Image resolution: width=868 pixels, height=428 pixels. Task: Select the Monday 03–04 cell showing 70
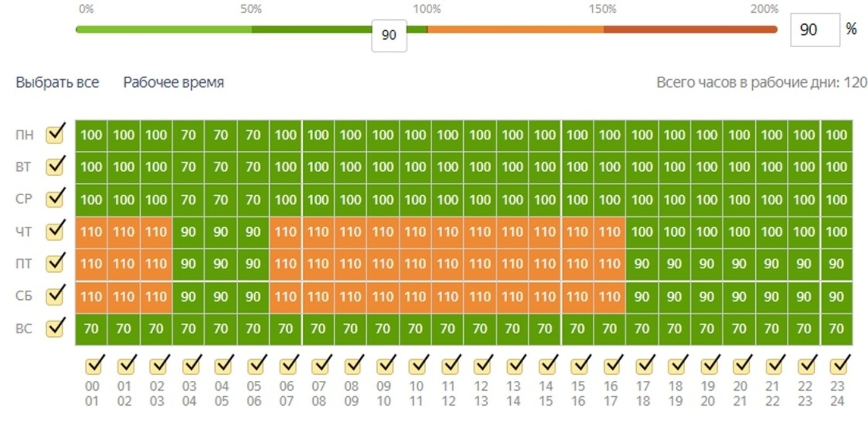pos(188,135)
